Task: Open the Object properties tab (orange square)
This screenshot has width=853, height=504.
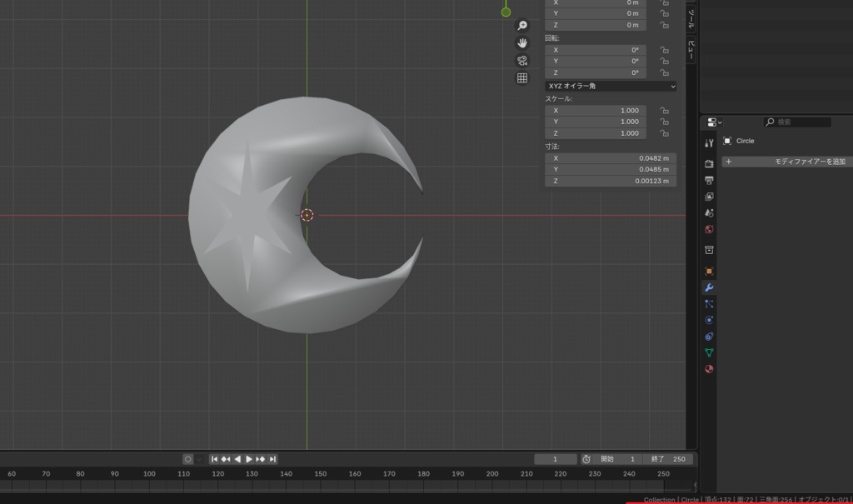Action: (709, 271)
